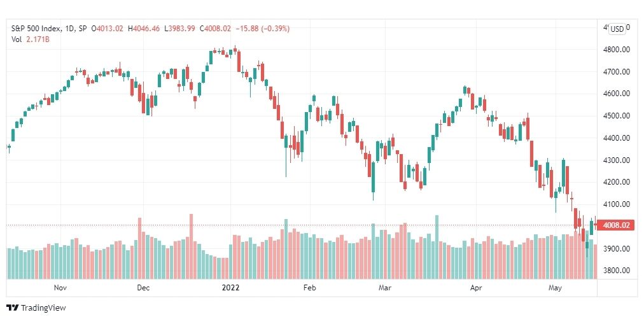Click the red 4008.02 current price tag
The width and height of the screenshot is (644, 319).
617,225
